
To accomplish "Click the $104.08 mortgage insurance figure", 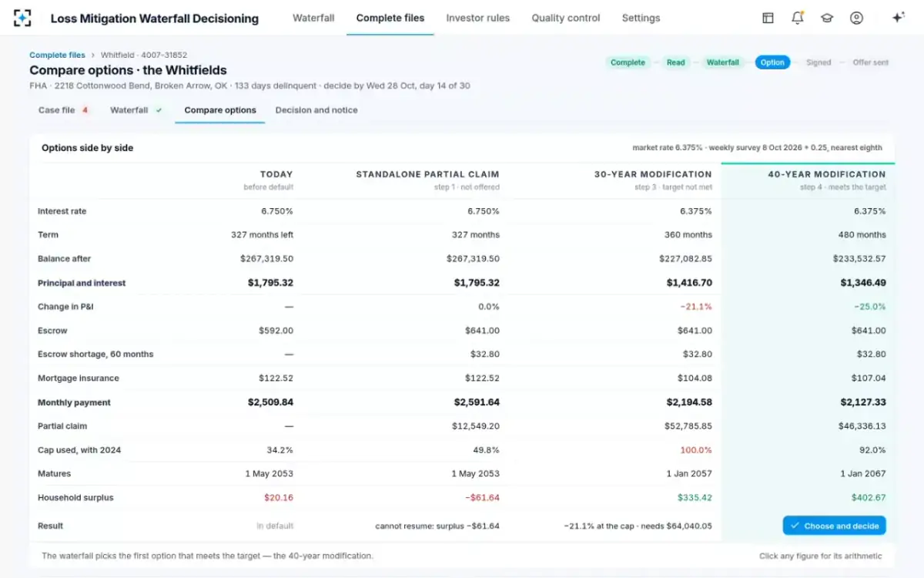I will (x=696, y=378).
